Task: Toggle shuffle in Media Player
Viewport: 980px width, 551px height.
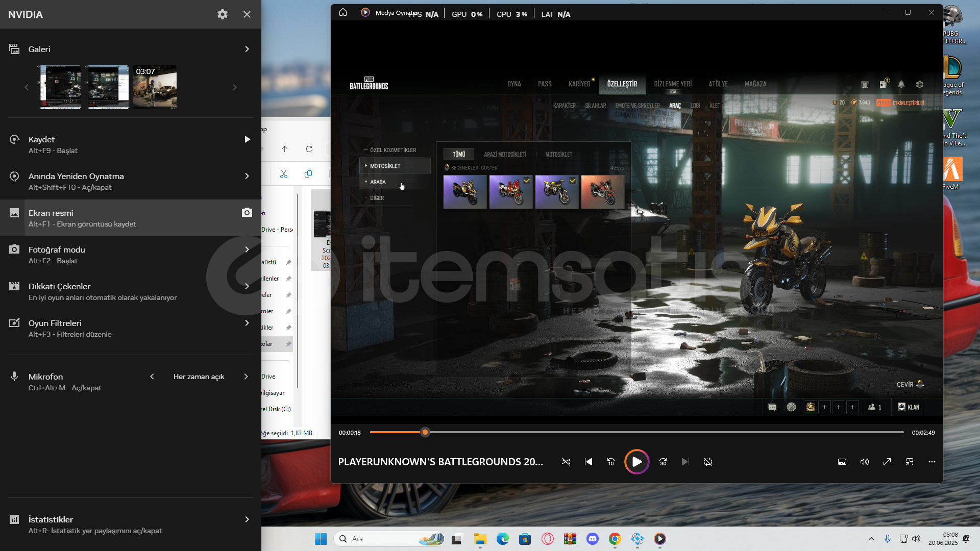Action: pos(566,462)
